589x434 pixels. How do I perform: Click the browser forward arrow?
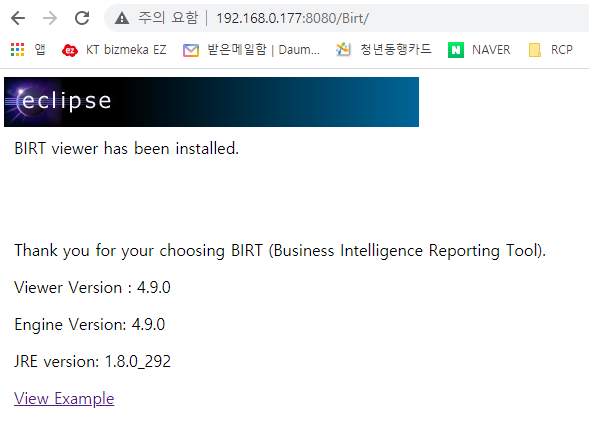50,18
